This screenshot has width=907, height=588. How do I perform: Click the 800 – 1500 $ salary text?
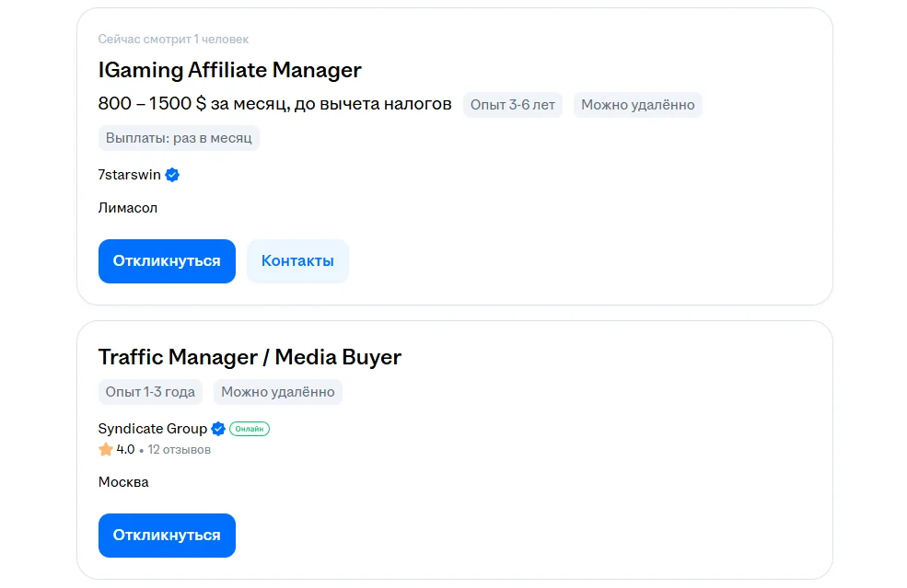click(x=274, y=104)
